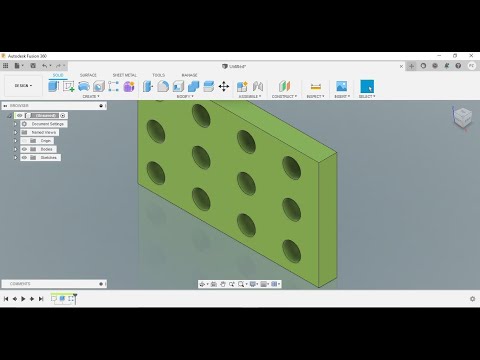Open the Extensions icon in top bar
480x360 pixels.
point(423,66)
